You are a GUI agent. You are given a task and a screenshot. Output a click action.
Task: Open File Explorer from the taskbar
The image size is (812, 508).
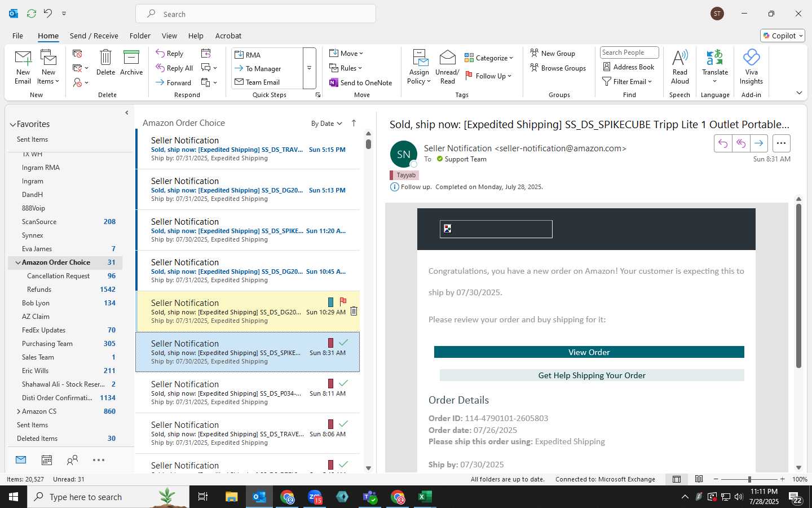pyautogui.click(x=232, y=497)
